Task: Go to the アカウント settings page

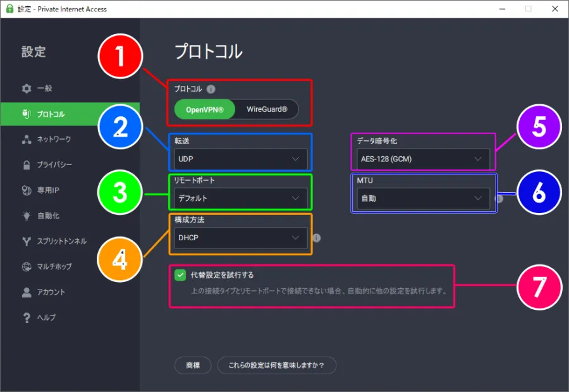Action: [x=44, y=292]
